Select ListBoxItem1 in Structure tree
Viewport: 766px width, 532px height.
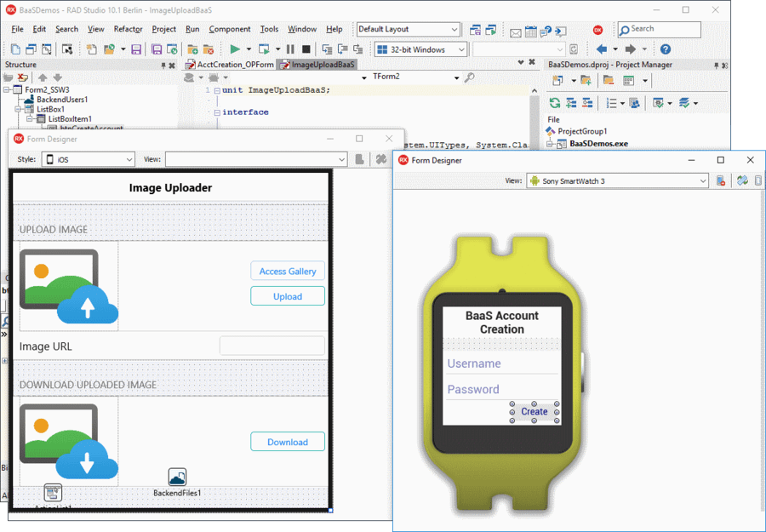[x=70, y=118]
